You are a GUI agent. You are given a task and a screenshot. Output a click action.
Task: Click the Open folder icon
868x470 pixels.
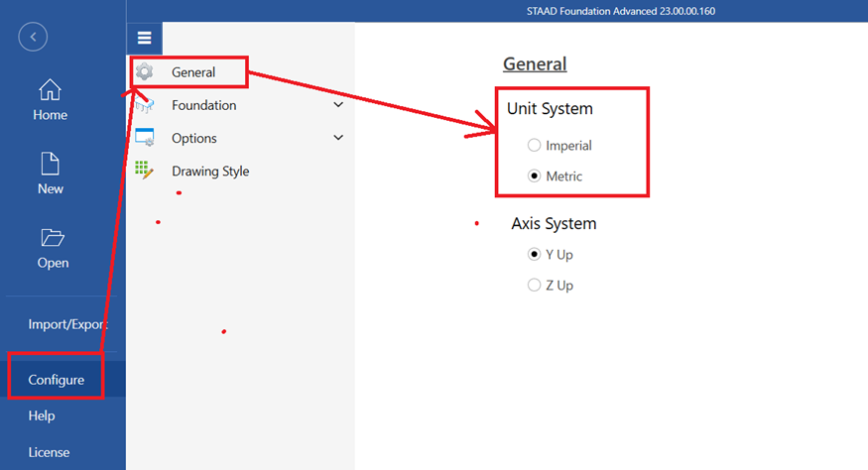coord(53,238)
